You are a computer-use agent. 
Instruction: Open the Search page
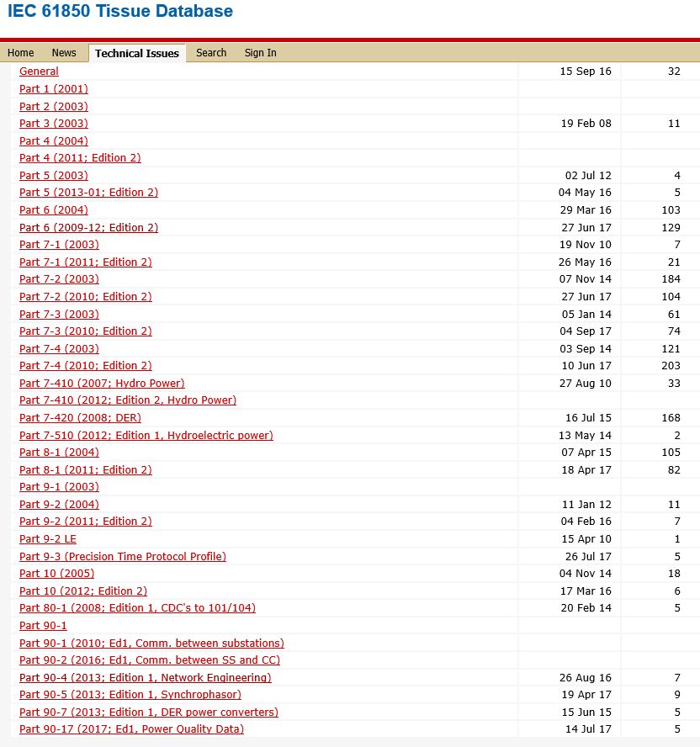click(210, 53)
